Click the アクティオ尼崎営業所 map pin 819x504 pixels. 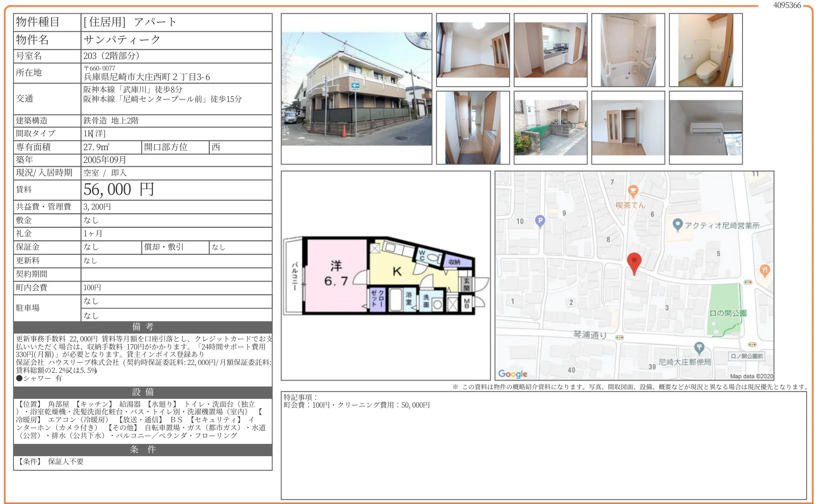tap(677, 225)
